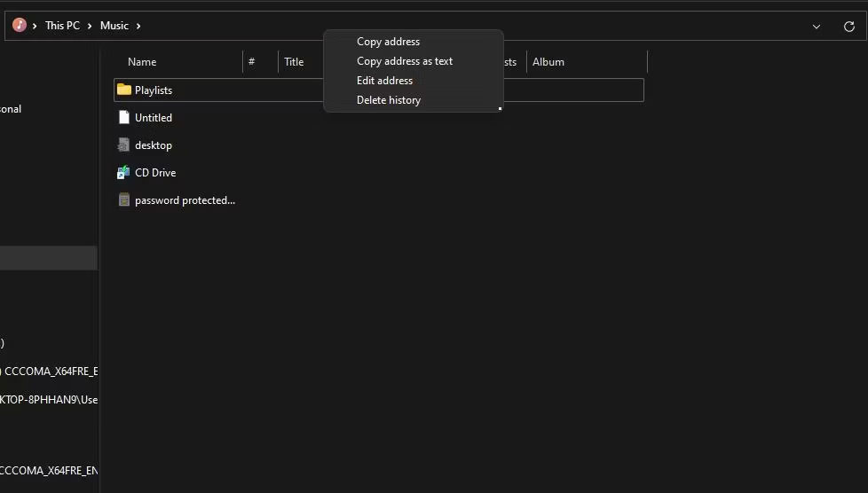Select the Untitled file icon
868x493 pixels.
[124, 117]
